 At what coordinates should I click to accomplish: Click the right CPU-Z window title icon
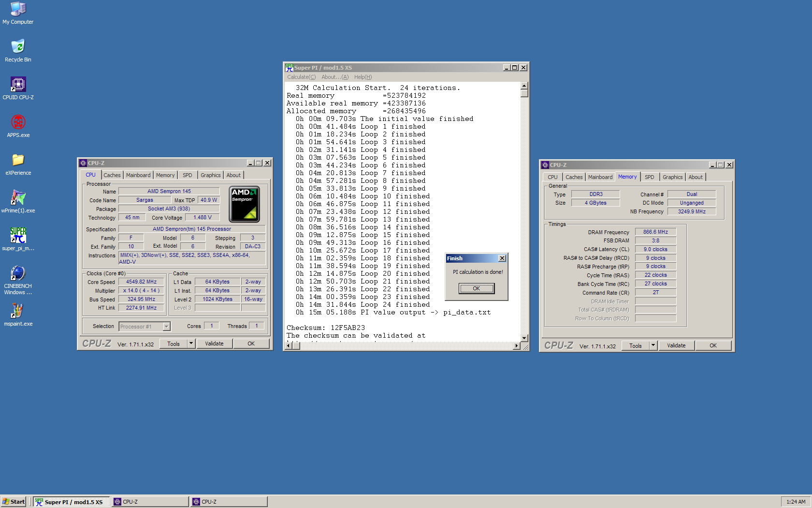click(x=545, y=165)
